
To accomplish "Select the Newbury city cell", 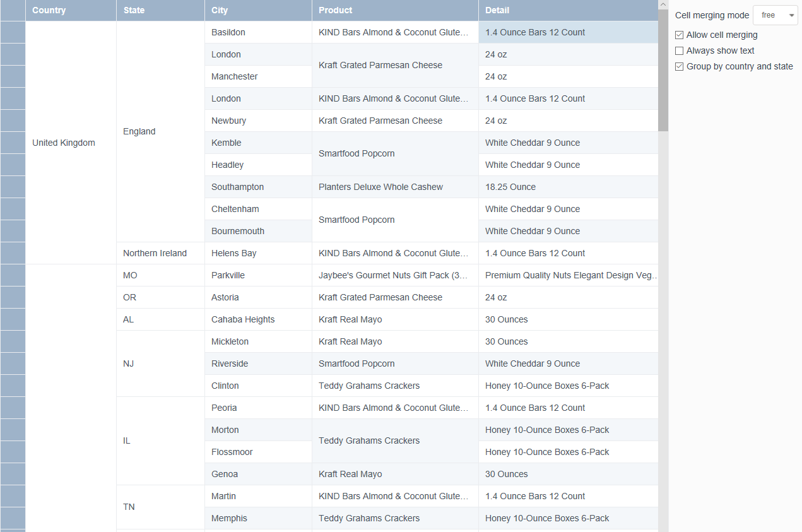I will [258, 121].
